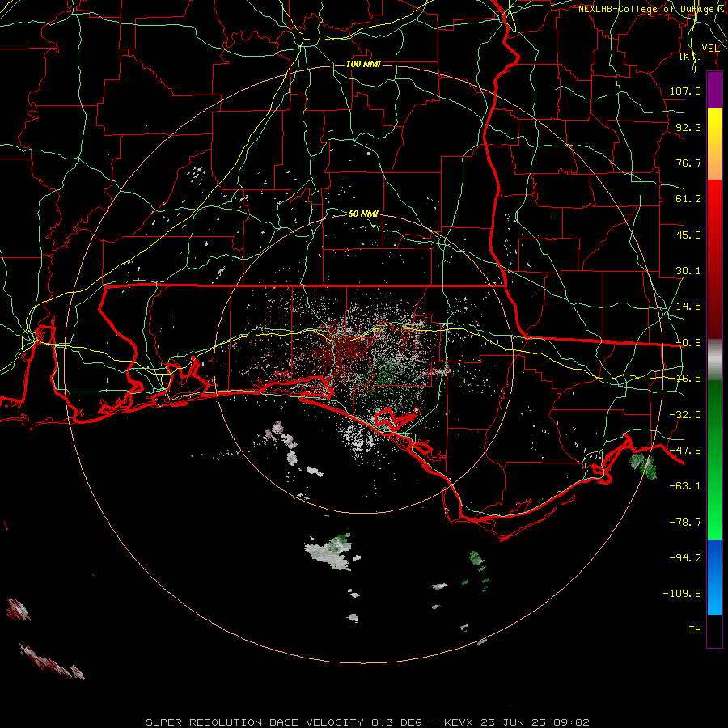Viewport: 728px width, 728px height.
Task: Select the 76.7 legend value
Action: 688,163
